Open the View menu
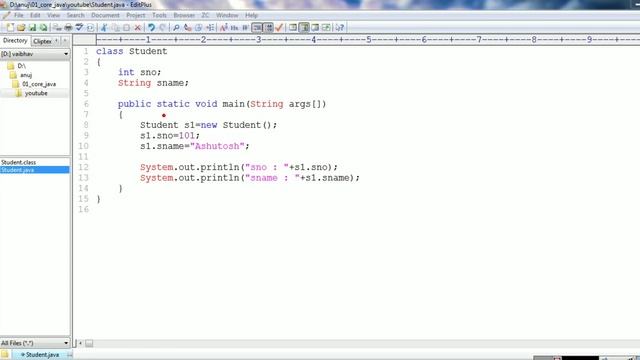 point(53,15)
